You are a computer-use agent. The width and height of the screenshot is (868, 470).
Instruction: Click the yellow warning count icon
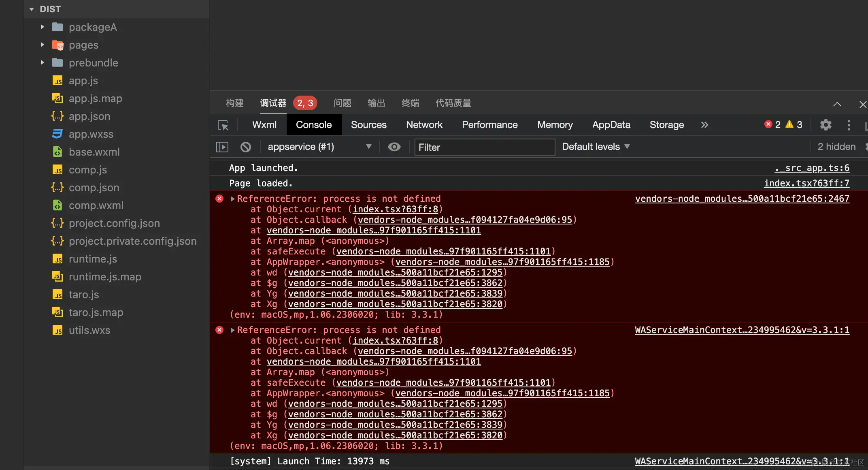[x=789, y=124]
